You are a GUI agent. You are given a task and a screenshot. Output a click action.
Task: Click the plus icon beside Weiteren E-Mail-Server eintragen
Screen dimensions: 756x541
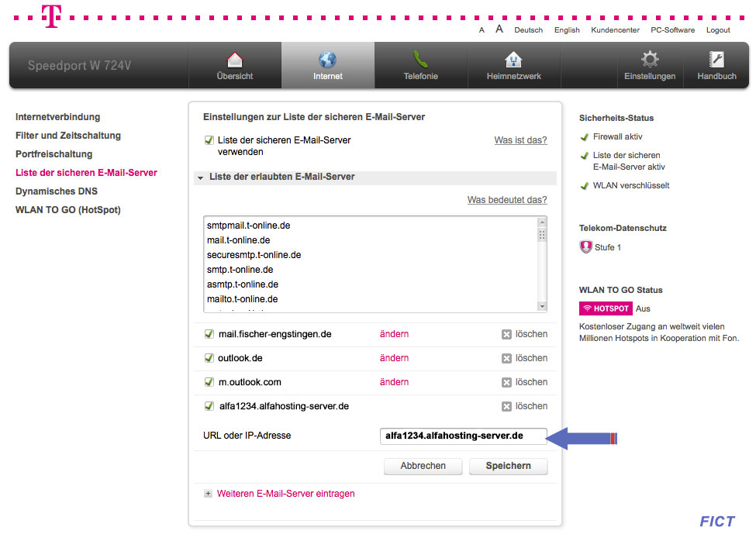pyautogui.click(x=208, y=494)
